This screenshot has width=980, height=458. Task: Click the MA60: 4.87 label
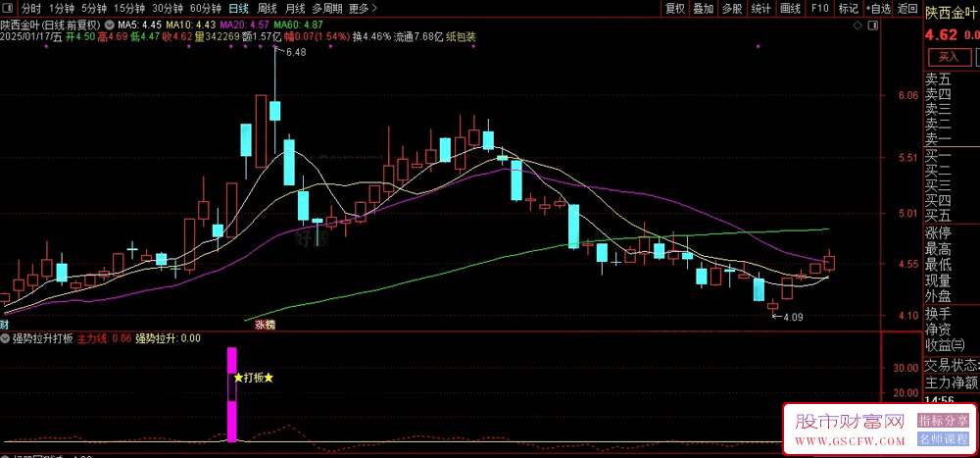298,25
